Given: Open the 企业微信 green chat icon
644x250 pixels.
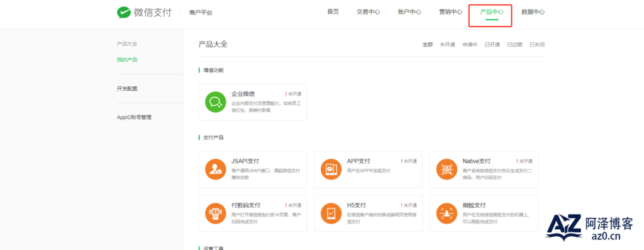Looking at the screenshot, I should pos(216,101).
